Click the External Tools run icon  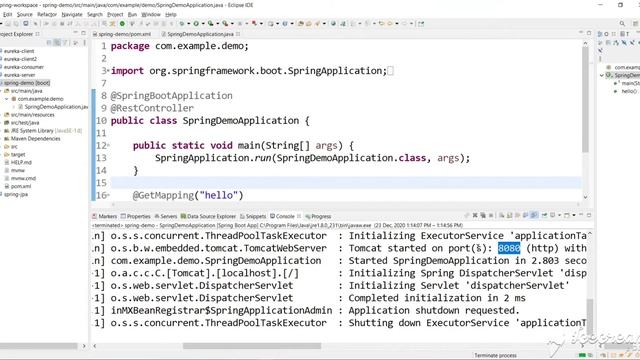tap(225, 24)
